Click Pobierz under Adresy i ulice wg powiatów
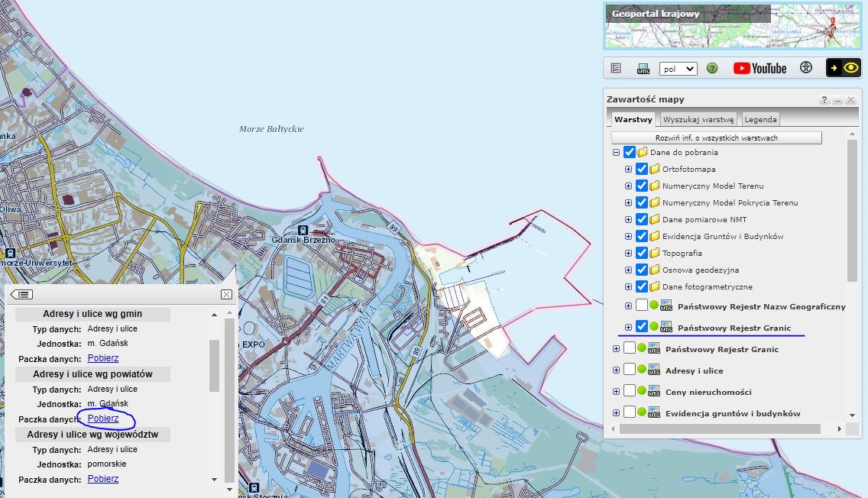Image resolution: width=868 pixels, height=498 pixels. pyautogui.click(x=103, y=419)
